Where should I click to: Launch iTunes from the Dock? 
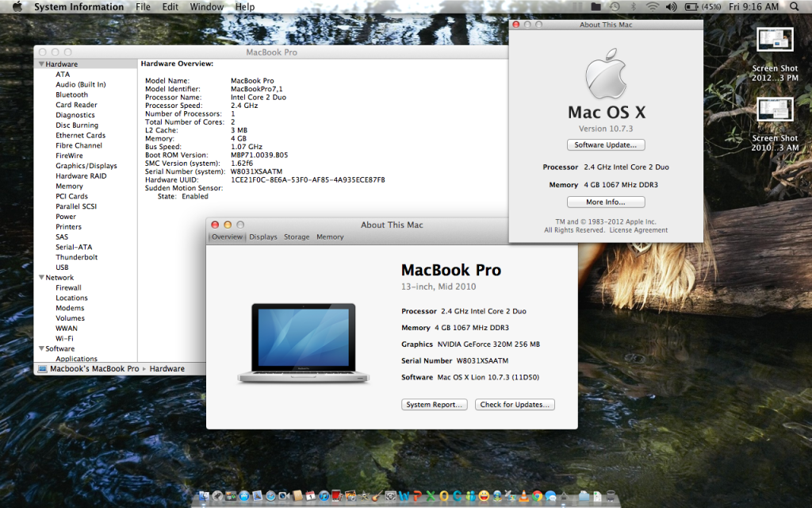coord(324,496)
